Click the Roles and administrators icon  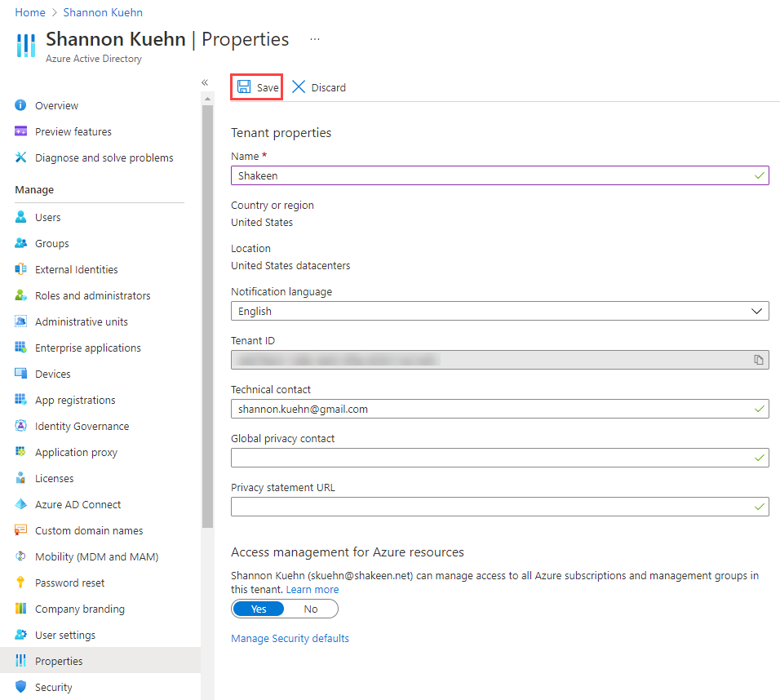pyautogui.click(x=20, y=295)
